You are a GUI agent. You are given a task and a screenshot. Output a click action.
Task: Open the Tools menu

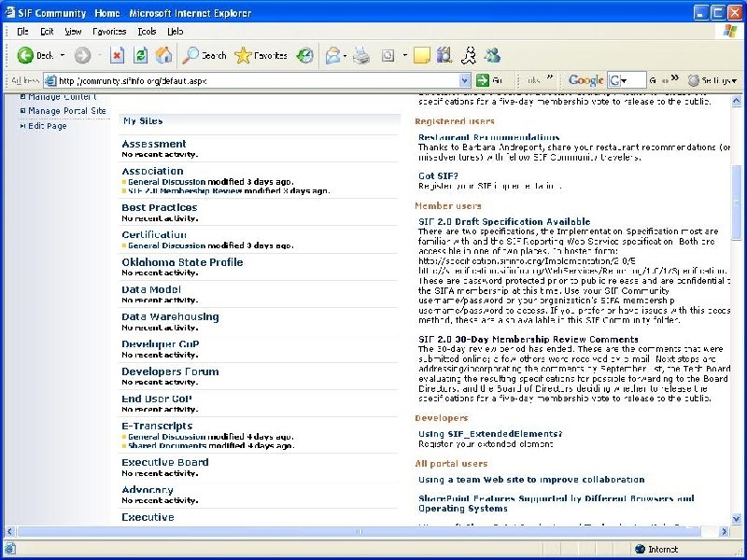click(x=147, y=32)
